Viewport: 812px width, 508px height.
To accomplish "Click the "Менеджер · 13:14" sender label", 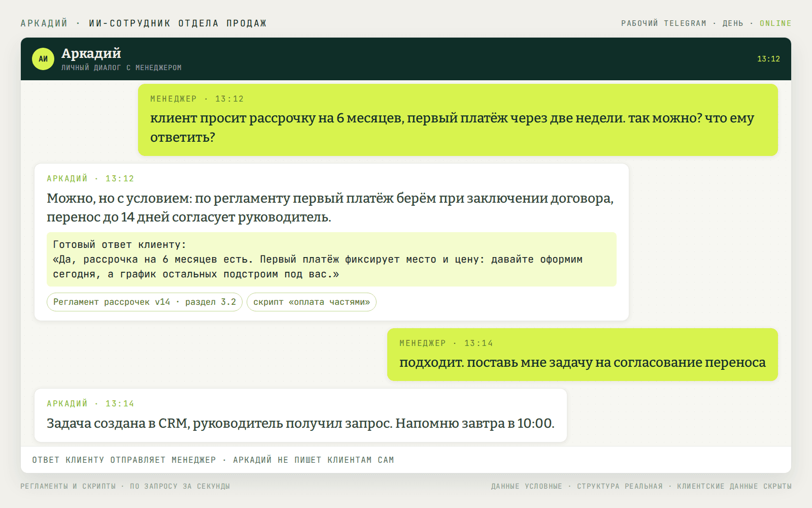I will tap(446, 343).
